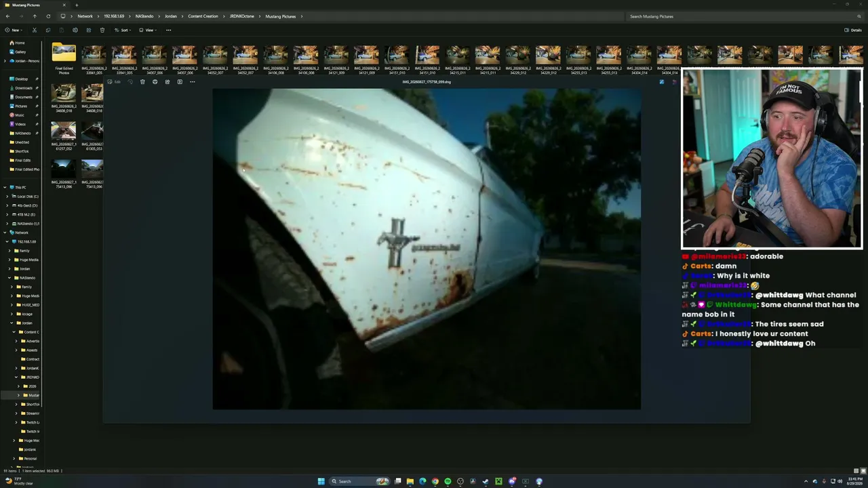
Task: Click the Cut scissors icon in toolbar
Action: click(35, 30)
